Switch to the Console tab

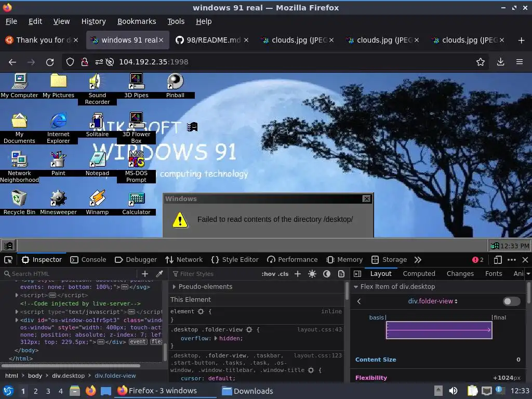coord(88,260)
